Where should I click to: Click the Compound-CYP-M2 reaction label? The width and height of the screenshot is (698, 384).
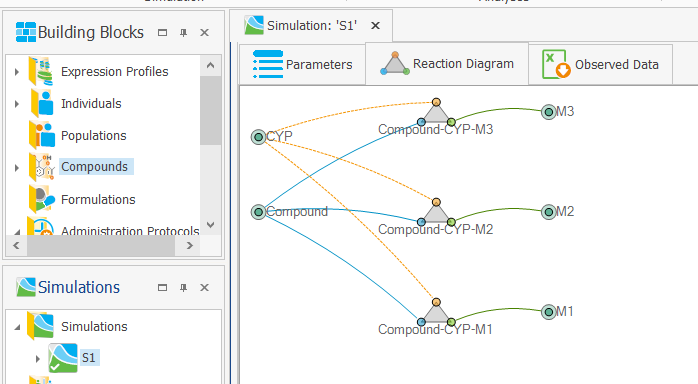pos(435,230)
